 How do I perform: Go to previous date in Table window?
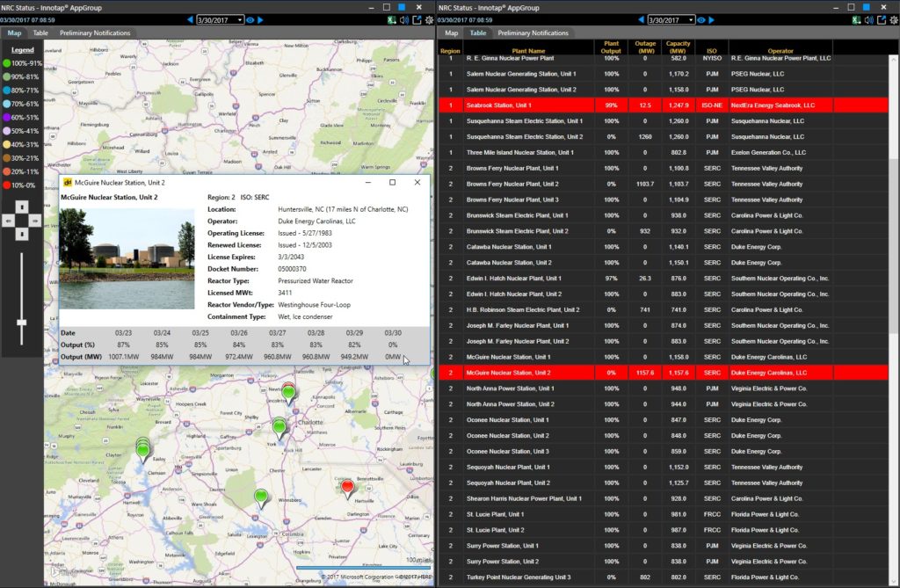click(641, 19)
